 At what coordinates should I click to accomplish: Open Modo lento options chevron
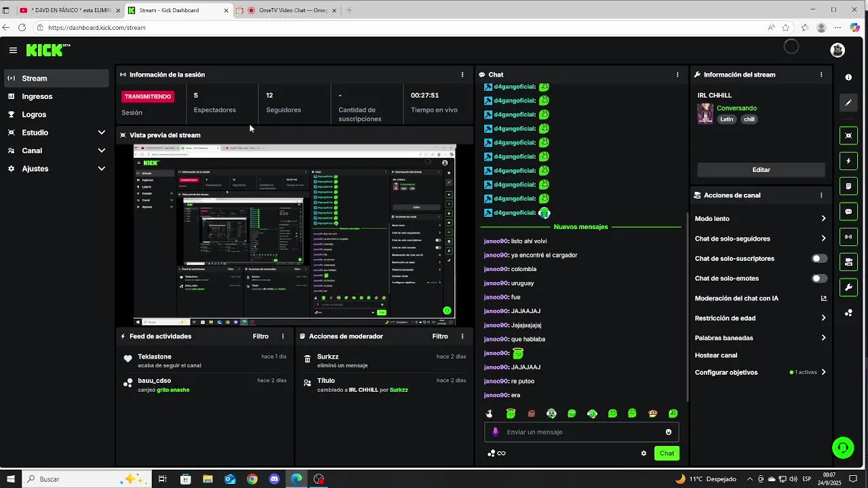point(823,219)
